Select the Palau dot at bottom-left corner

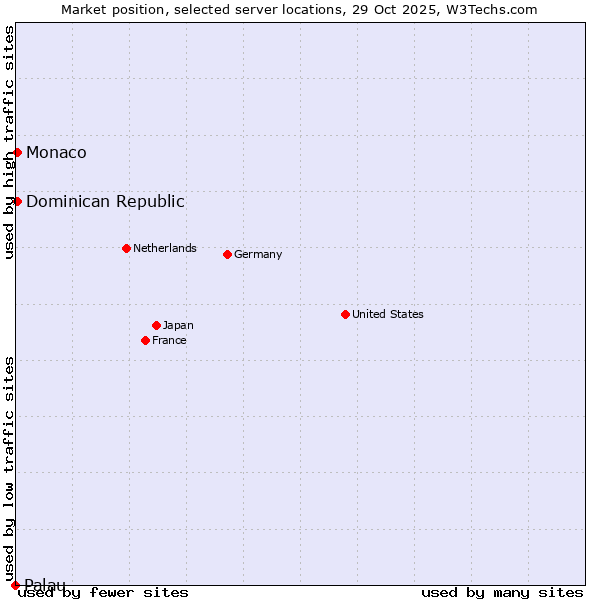tap(15, 585)
